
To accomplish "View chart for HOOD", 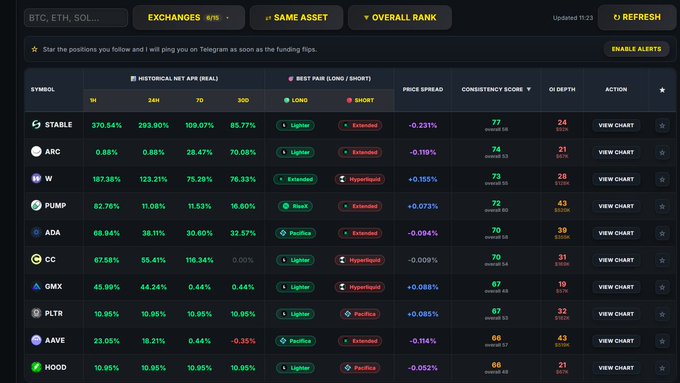I will (x=616, y=368).
